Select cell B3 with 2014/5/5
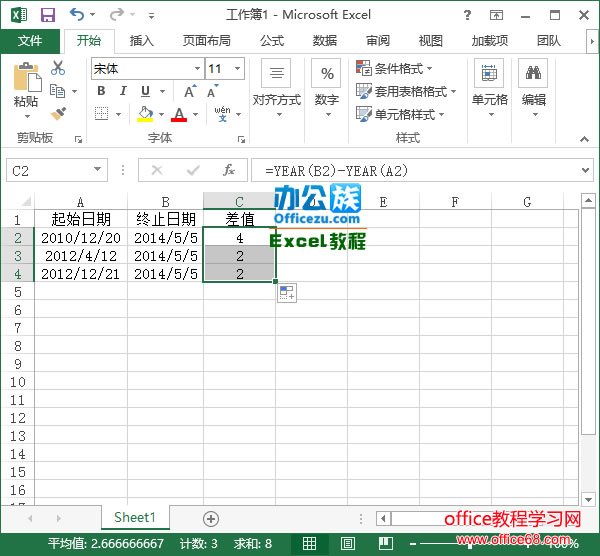 pos(165,256)
